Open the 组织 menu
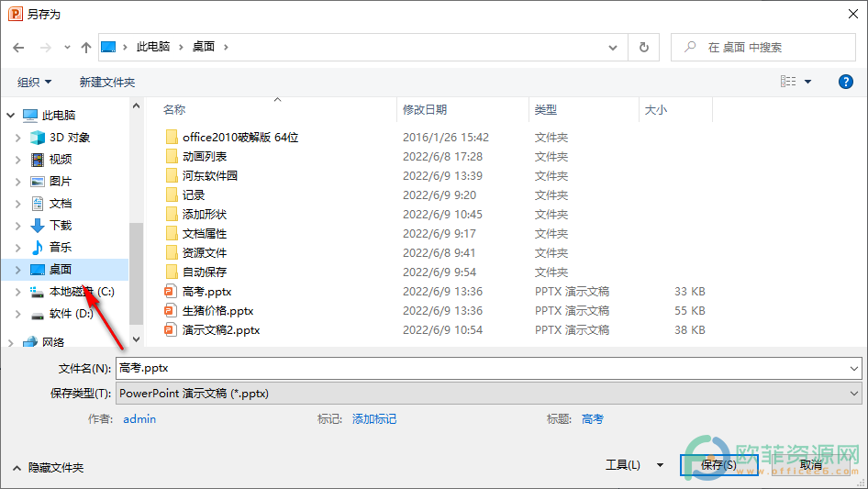 (x=34, y=83)
